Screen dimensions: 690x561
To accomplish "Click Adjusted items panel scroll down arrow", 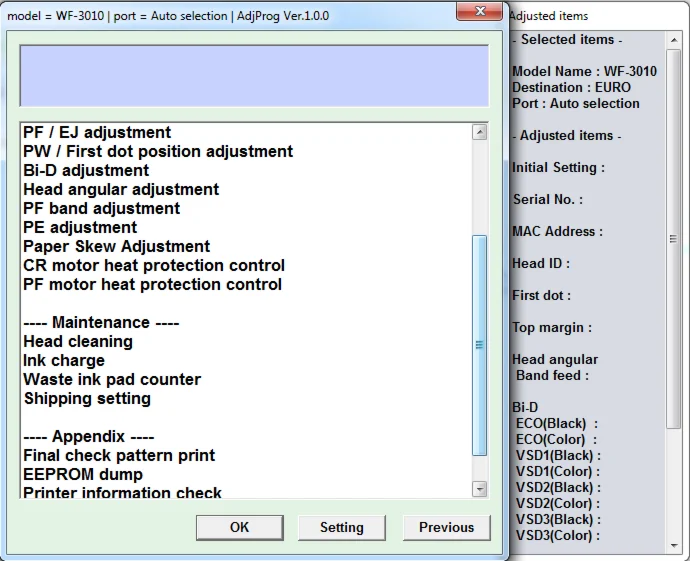I will click(674, 546).
